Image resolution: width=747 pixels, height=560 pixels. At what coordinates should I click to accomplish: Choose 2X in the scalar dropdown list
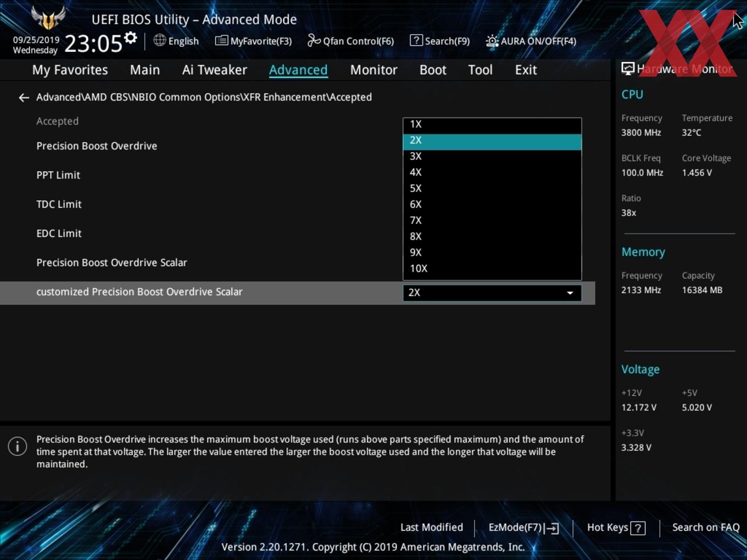tap(492, 141)
